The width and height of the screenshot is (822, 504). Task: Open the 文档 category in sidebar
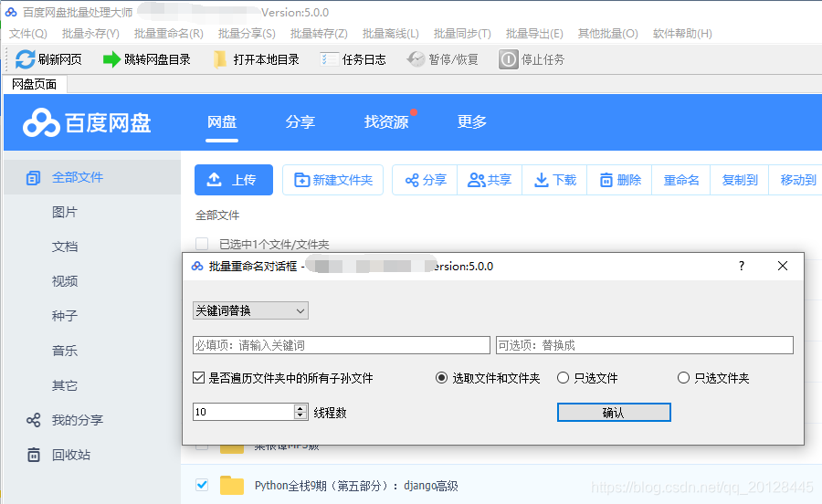coord(65,247)
